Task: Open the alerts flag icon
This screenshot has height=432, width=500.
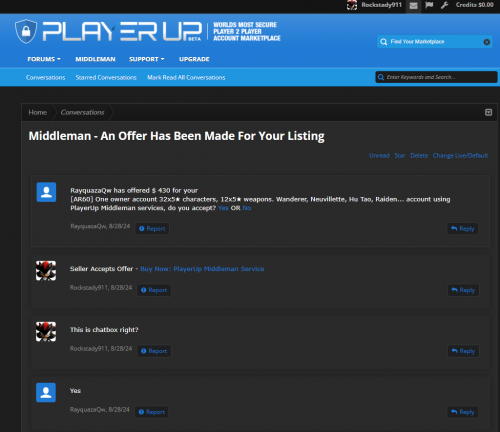Action: point(429,5)
